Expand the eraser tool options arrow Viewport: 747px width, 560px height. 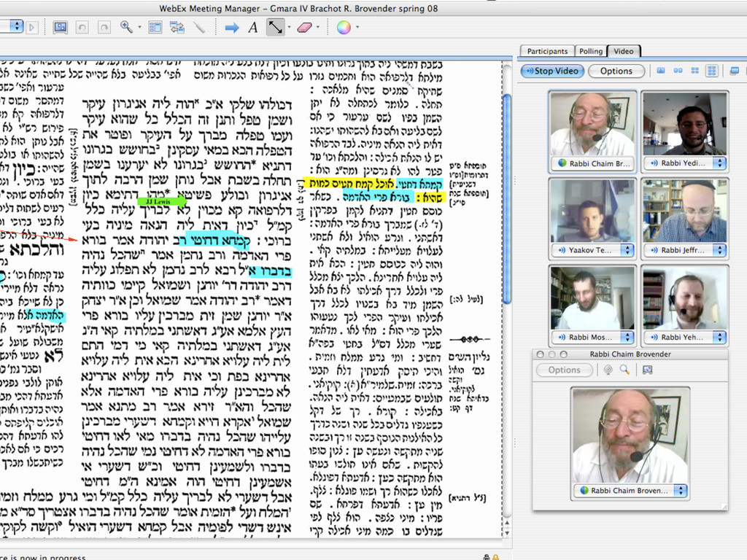coord(318,27)
